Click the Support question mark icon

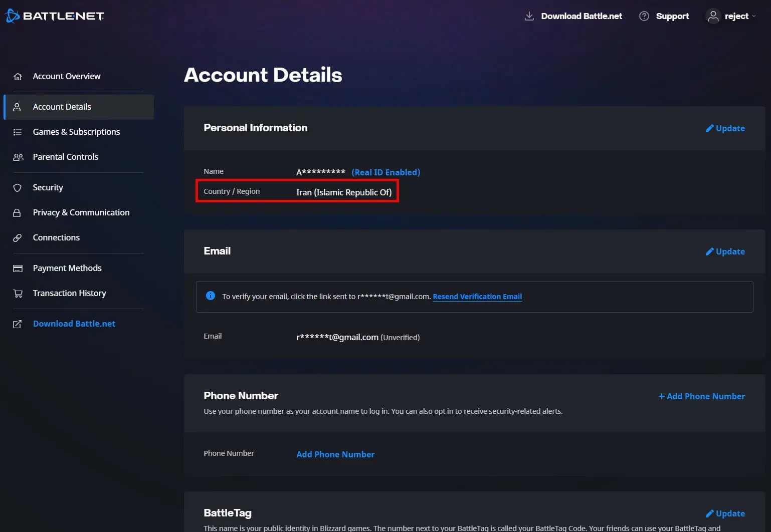click(x=644, y=16)
